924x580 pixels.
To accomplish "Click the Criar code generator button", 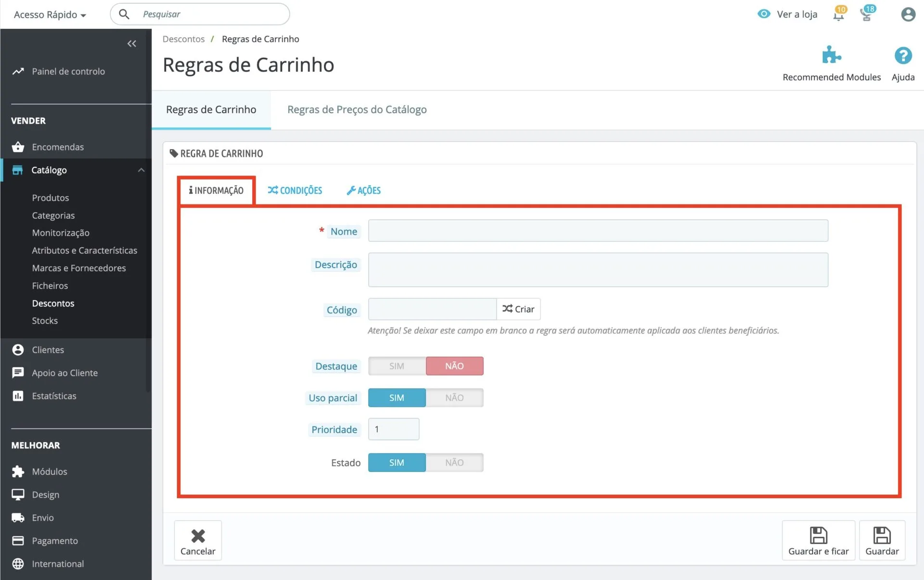I will 518,309.
